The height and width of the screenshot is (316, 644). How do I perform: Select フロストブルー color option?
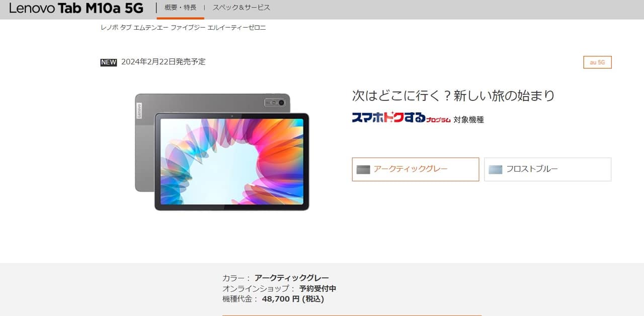(x=548, y=169)
